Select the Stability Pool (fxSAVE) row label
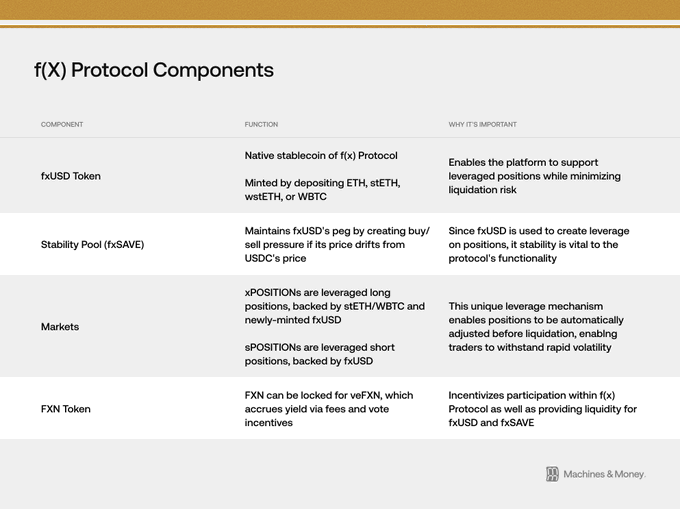 pos(92,245)
